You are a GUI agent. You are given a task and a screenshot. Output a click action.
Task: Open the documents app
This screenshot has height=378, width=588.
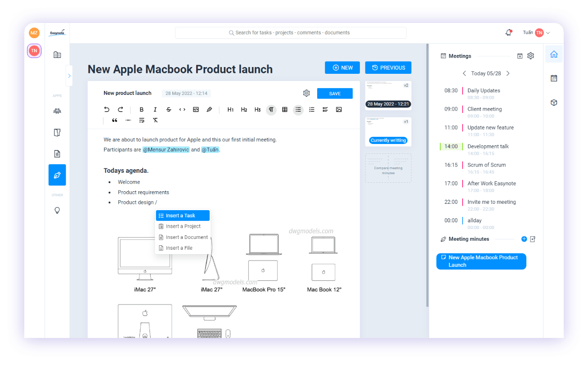click(x=57, y=154)
